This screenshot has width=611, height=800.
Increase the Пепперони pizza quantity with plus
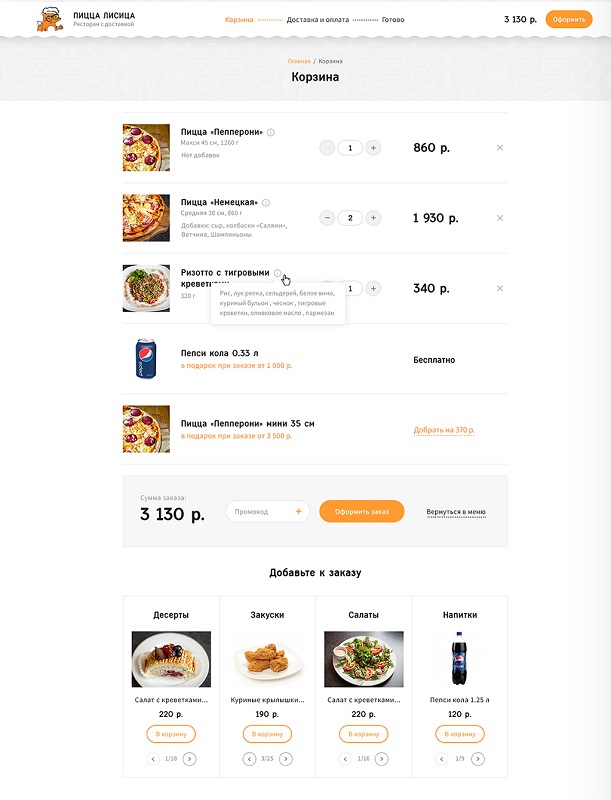click(373, 148)
